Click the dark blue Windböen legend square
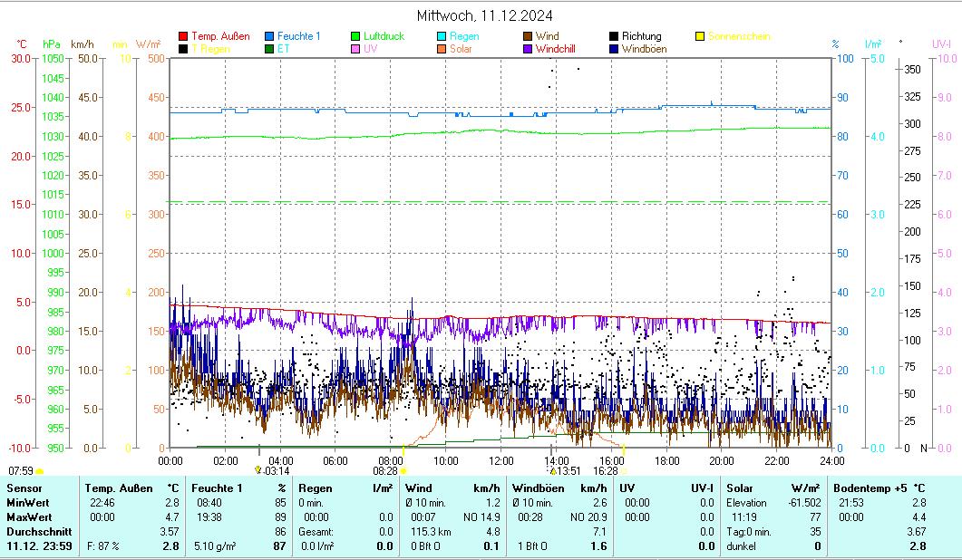This screenshot has height=560, width=962. (614, 49)
